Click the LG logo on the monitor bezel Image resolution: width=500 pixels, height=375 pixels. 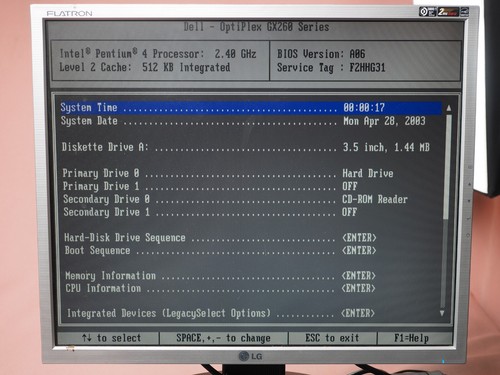[251, 356]
